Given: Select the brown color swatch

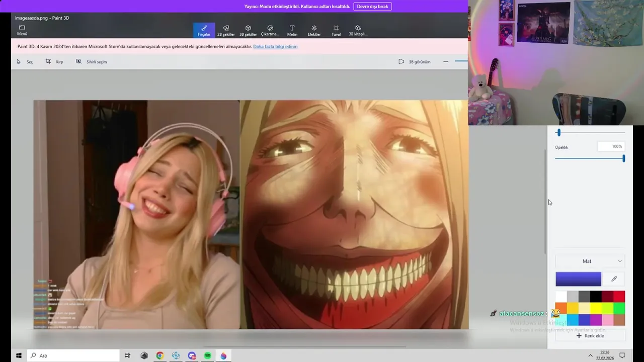Looking at the screenshot, I should tap(619, 320).
